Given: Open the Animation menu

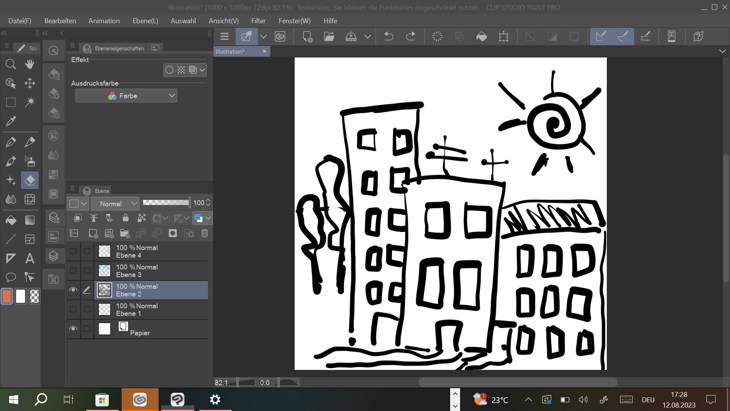Looking at the screenshot, I should tap(104, 21).
